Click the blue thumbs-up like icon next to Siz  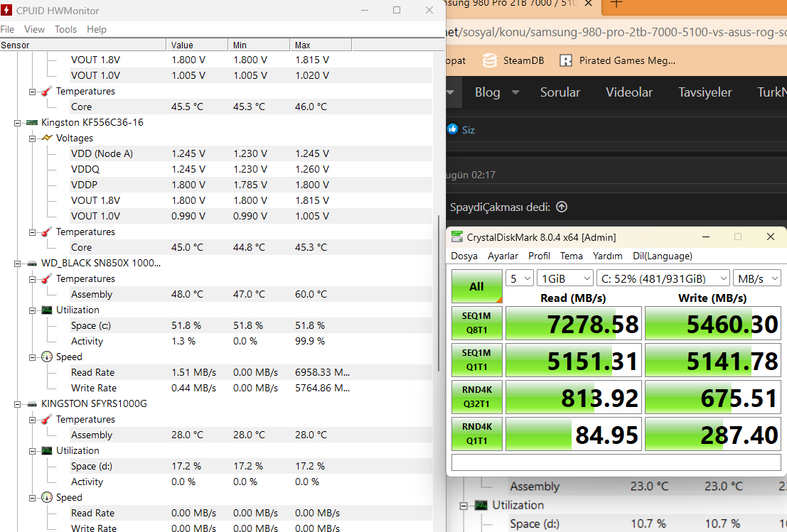point(452,129)
